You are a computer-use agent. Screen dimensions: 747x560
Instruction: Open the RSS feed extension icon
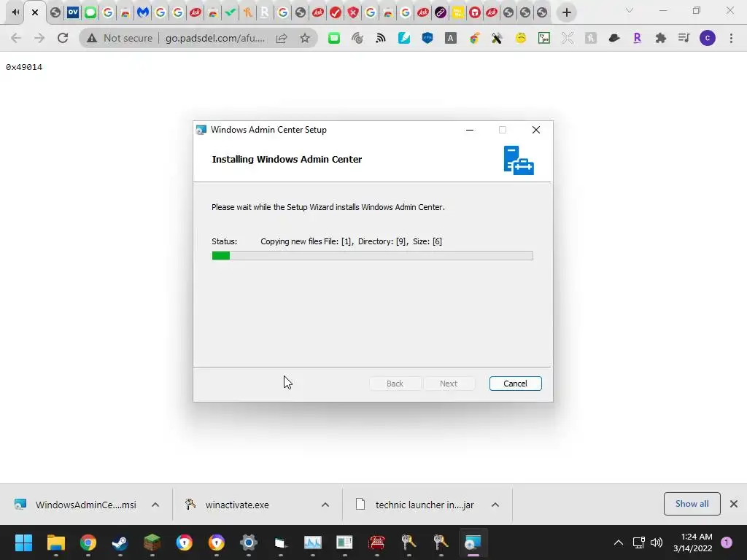click(380, 38)
